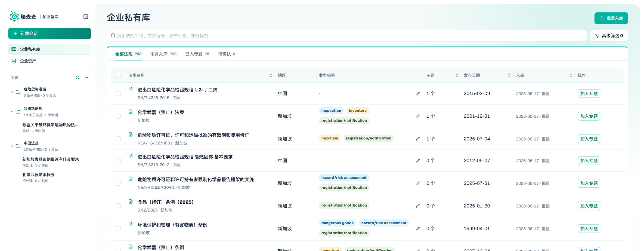Click the 瑞查查 logo icon
This screenshot has height=251, width=644.
click(x=14, y=17)
